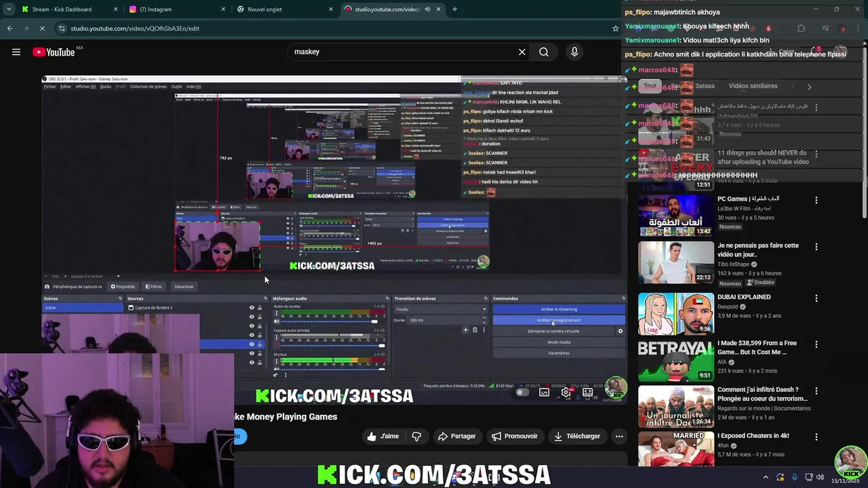Image resolution: width=868 pixels, height=488 pixels.
Task: Toggle visibility of 'Capture de fenêtre 2' source
Action: [252, 308]
